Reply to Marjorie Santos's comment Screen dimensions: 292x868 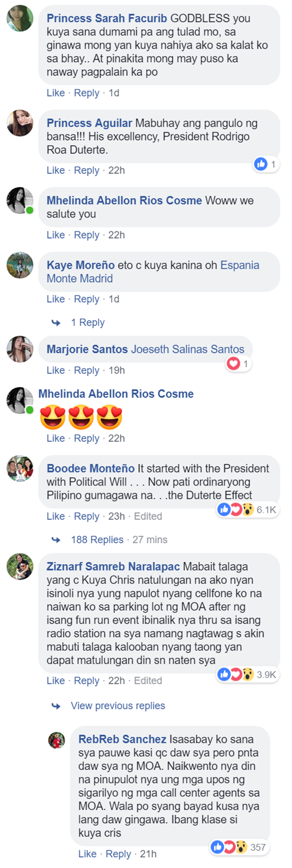86,370
